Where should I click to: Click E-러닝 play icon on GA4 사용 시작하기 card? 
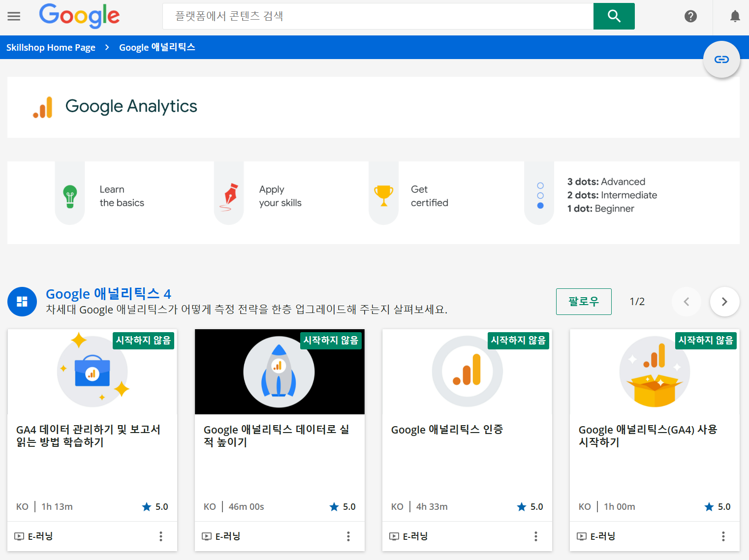pos(582,536)
